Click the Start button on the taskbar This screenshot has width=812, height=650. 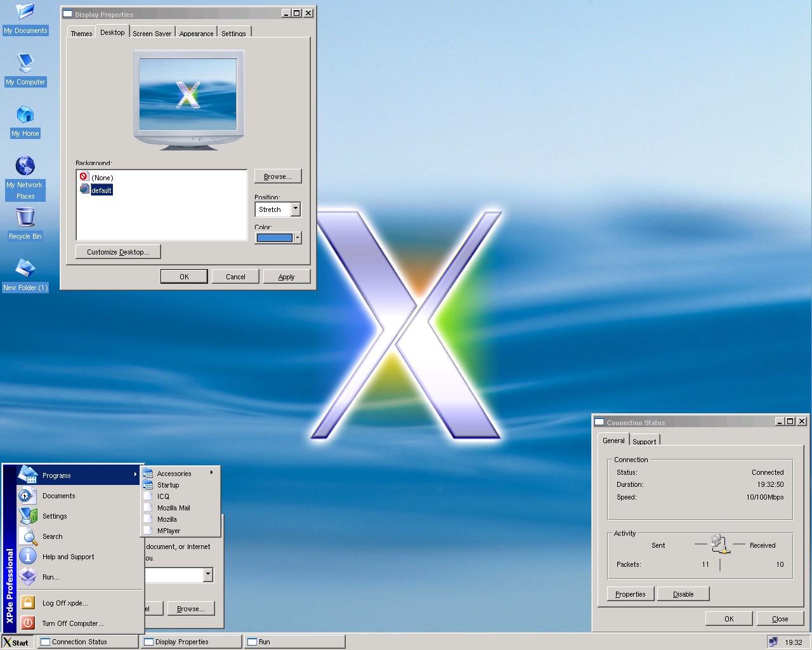pos(16,642)
